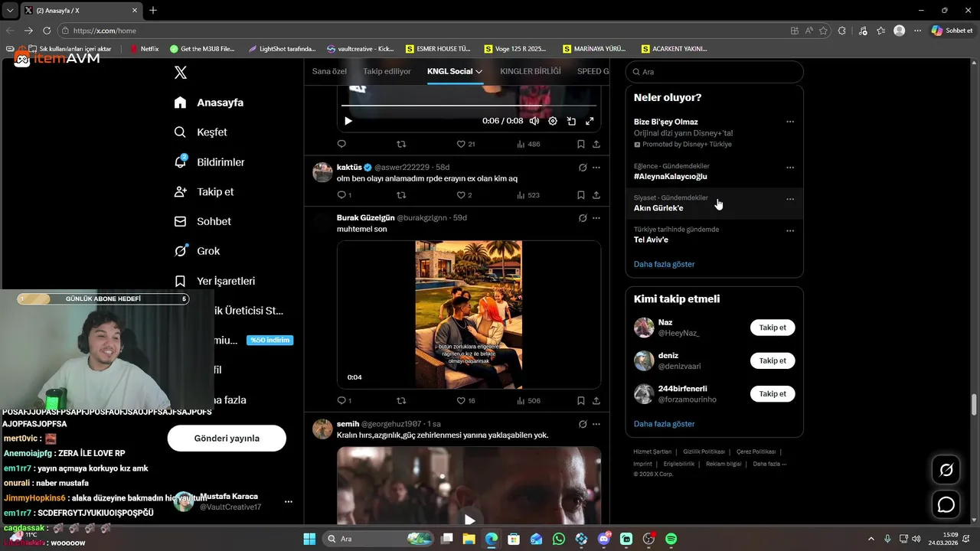Expand KNGL Social tab dropdown chevron
The image size is (980, 551).
[479, 71]
